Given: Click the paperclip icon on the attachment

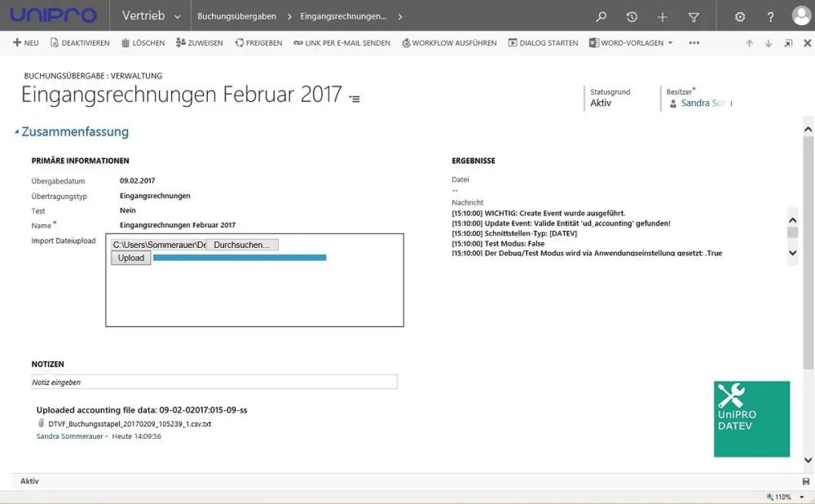Looking at the screenshot, I should 41,423.
